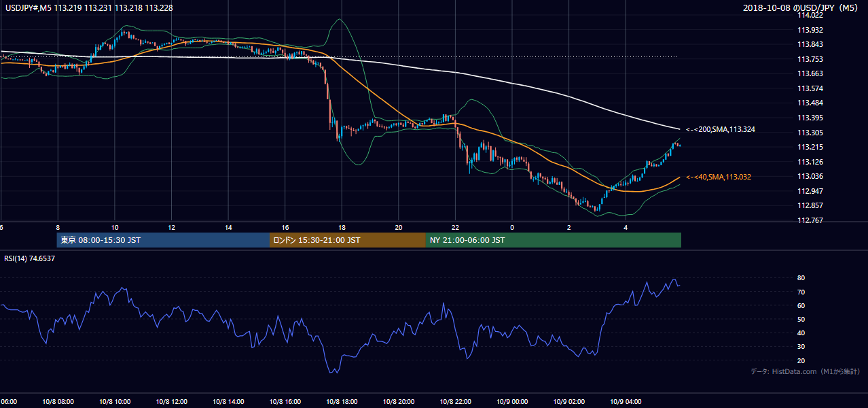
Task: Click price axis value 113.305
Action: point(810,133)
